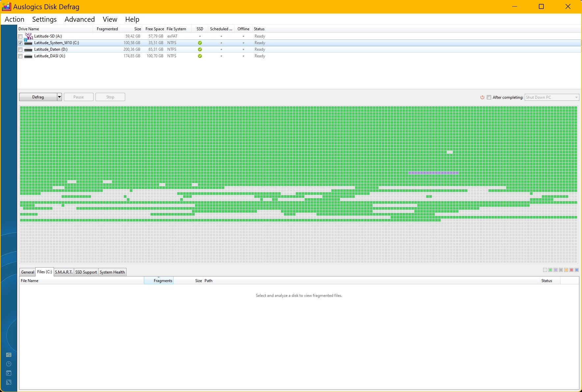Click the green SSD check for drive X:

[x=200, y=56]
